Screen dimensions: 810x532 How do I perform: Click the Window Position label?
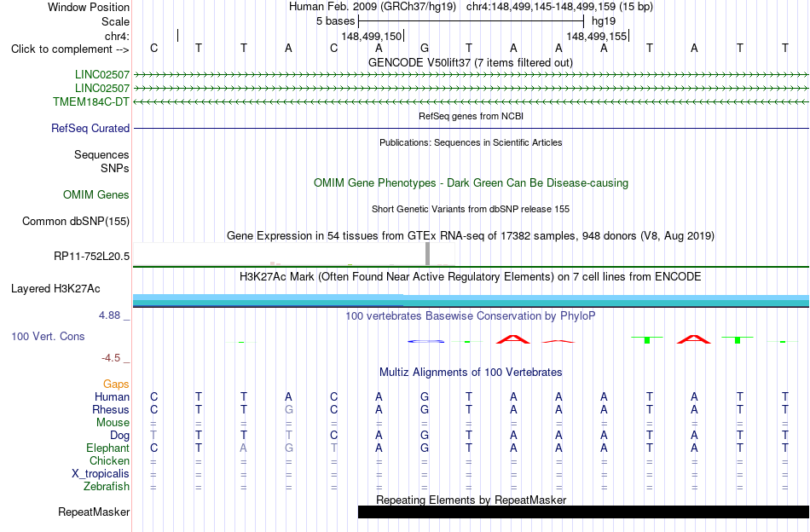click(89, 7)
